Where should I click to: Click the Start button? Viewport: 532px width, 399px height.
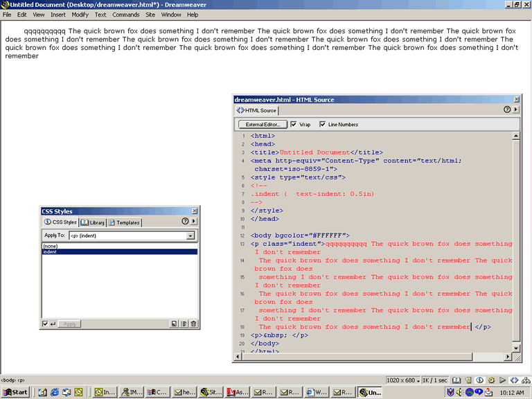pos(15,392)
